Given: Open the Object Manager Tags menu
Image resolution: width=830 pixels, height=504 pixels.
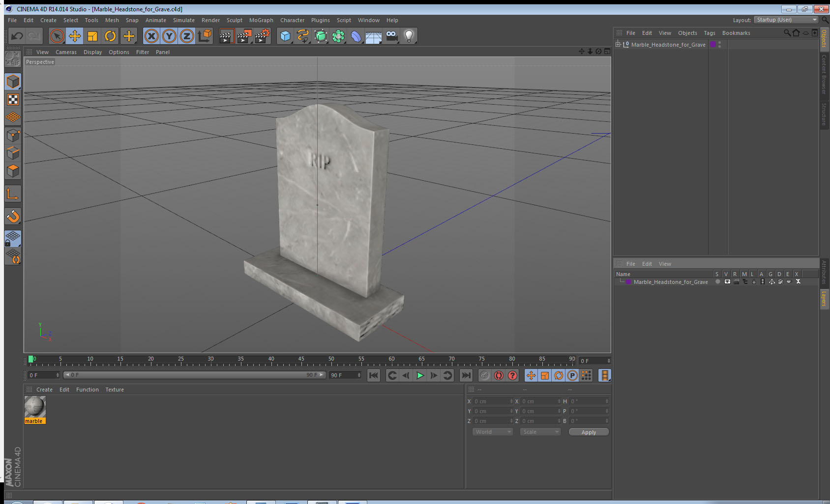Looking at the screenshot, I should coord(709,33).
